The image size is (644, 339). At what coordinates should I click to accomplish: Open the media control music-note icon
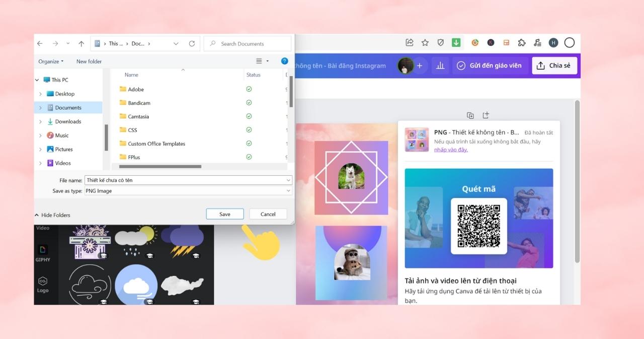click(537, 43)
